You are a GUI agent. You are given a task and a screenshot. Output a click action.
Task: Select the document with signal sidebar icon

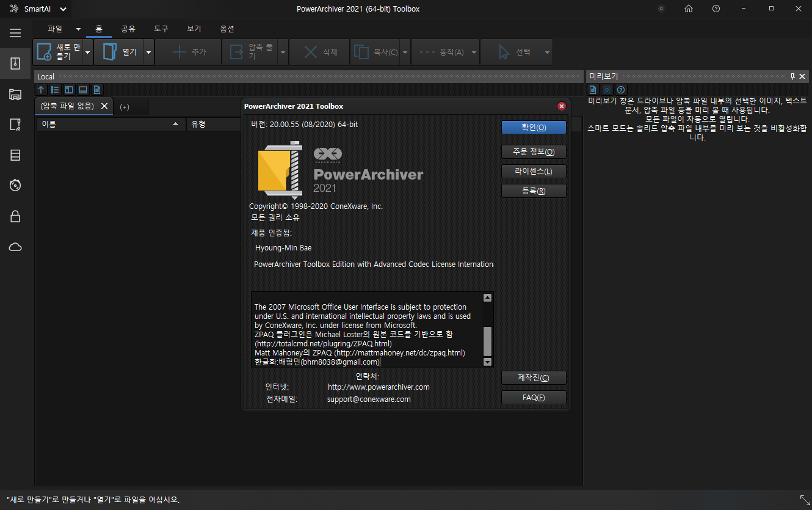pos(15,125)
